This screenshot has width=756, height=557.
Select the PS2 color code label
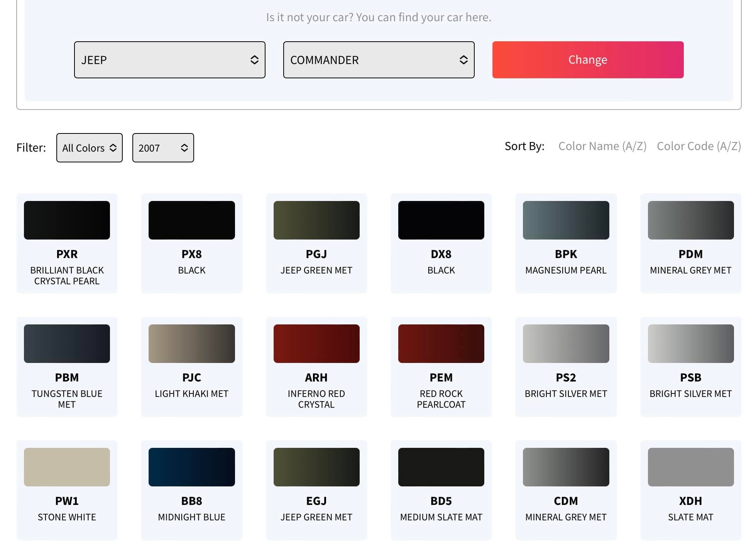tap(566, 378)
